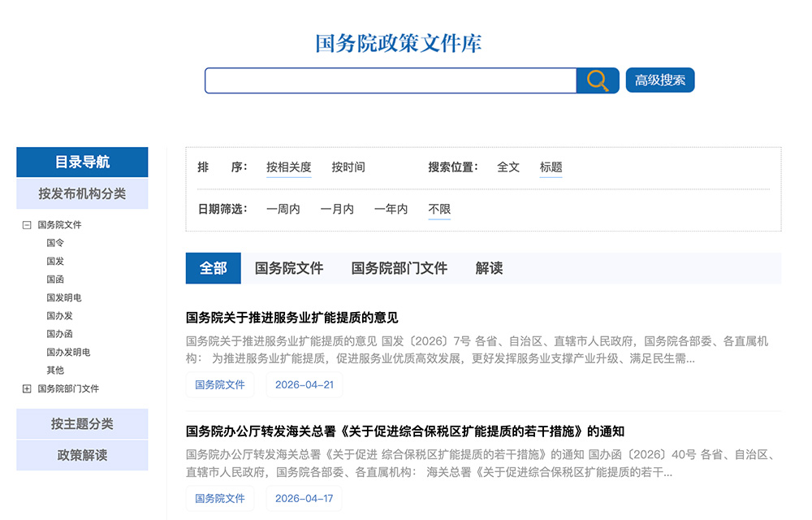812x520 pixels.
Task: Open the 按主题分类 sidebar section
Action: click(82, 423)
